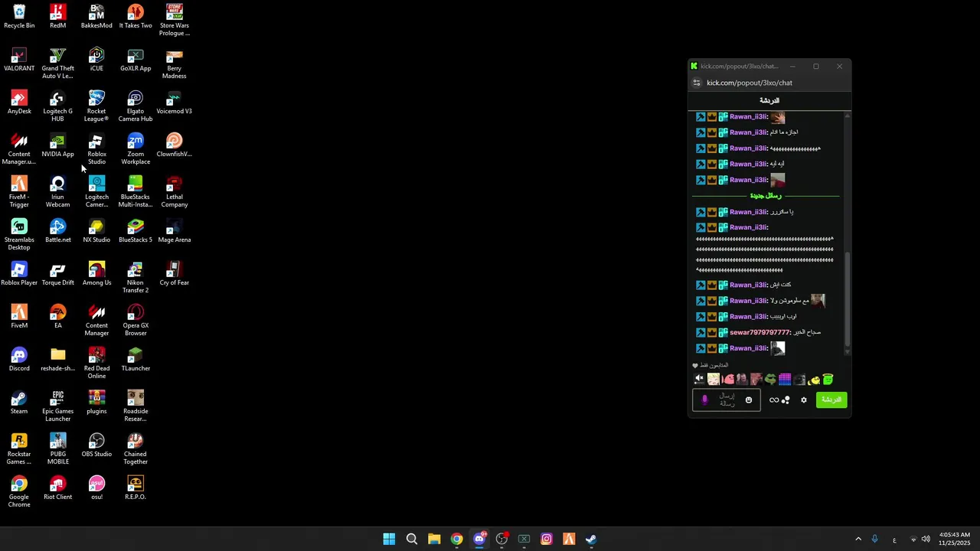Image resolution: width=980 pixels, height=551 pixels.
Task: Select the Zoom Workplace icon
Action: tap(136, 148)
